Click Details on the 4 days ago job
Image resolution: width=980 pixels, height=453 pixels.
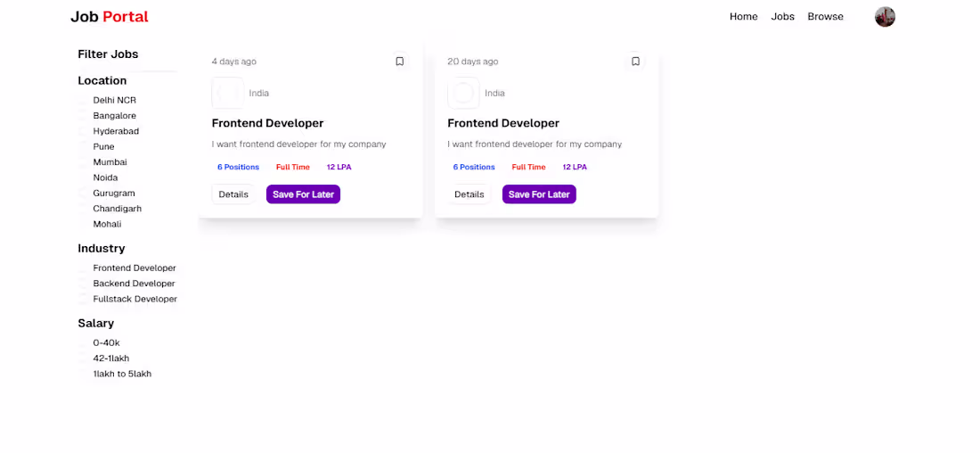coord(233,194)
